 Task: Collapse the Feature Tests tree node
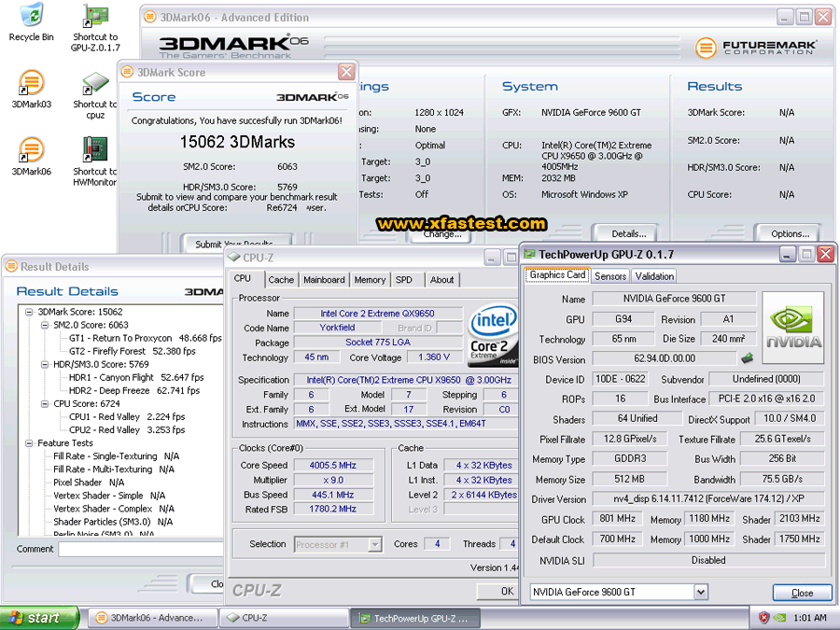pos(30,443)
